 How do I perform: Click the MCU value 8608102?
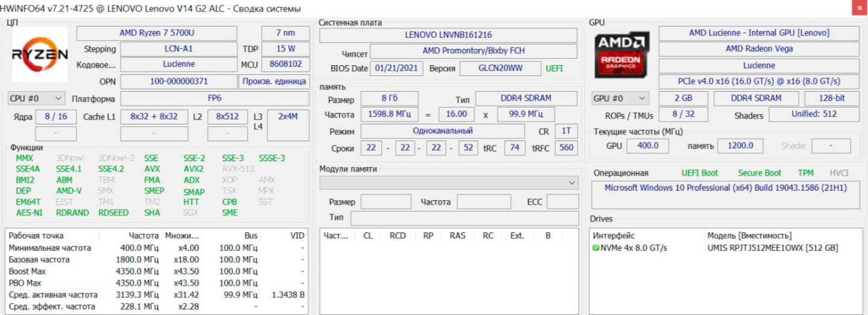click(x=286, y=64)
